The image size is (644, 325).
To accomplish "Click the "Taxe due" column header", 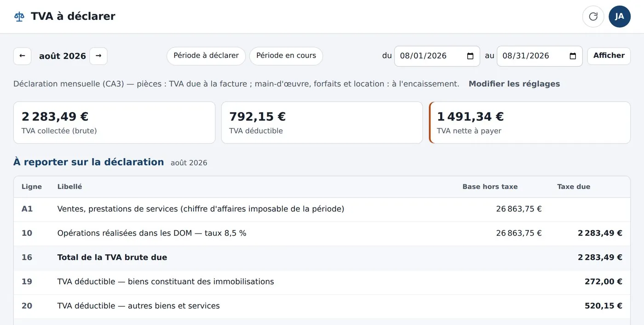I will pos(574,187).
